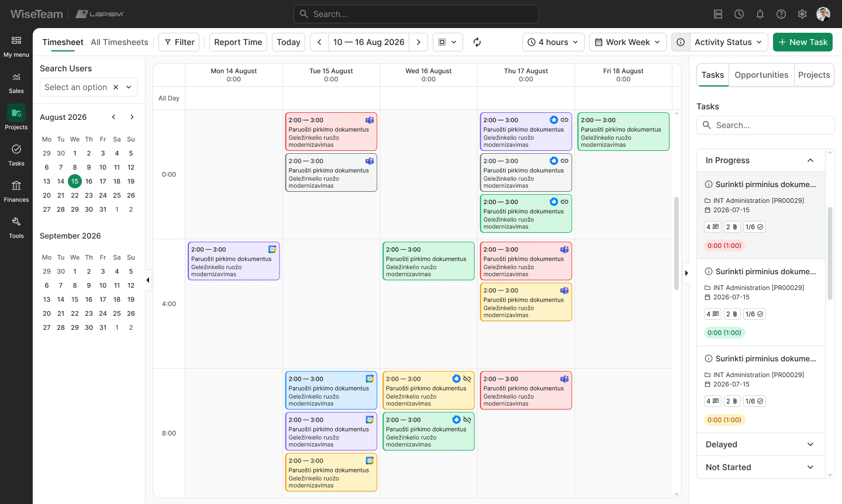This screenshot has height=504, width=842.
Task: Collapse the right tasks panel arrow
Action: (686, 273)
